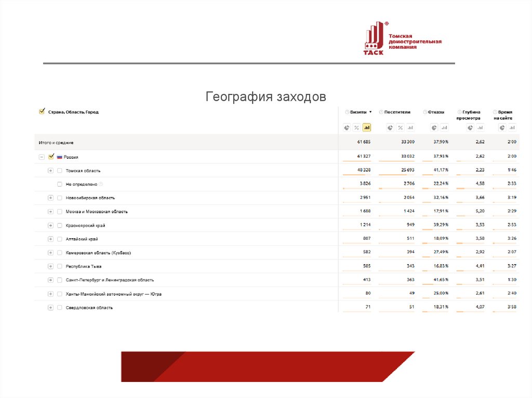
Task: Collapse the Россия row
Action: [41, 156]
